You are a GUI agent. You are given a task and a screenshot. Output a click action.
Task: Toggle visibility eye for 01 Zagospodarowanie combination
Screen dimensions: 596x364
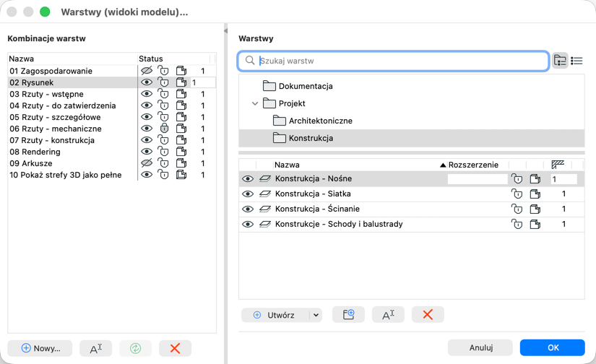147,71
